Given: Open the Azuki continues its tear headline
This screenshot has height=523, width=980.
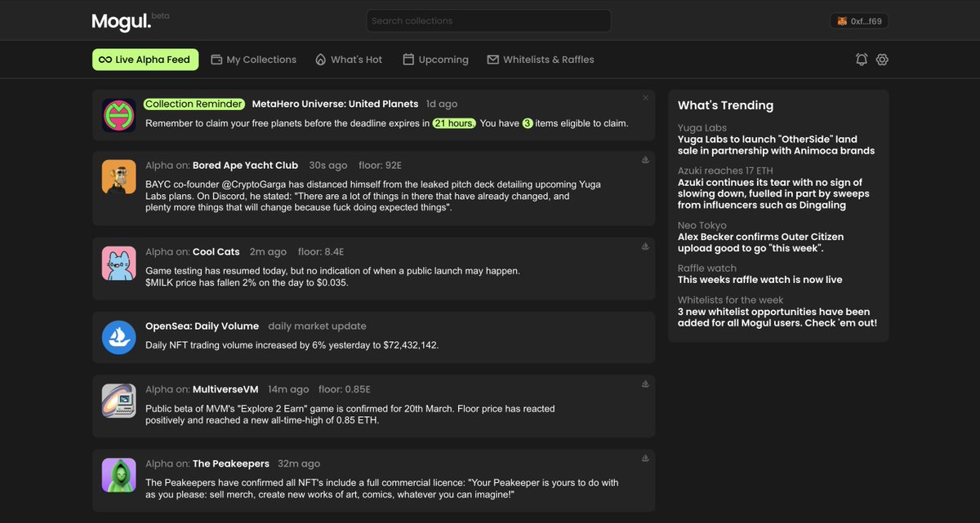Looking at the screenshot, I should click(x=773, y=194).
